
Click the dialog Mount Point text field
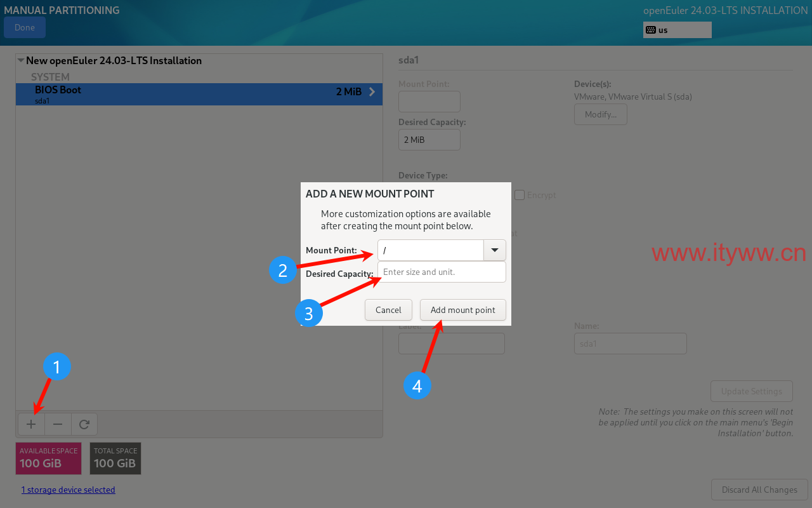pos(431,250)
